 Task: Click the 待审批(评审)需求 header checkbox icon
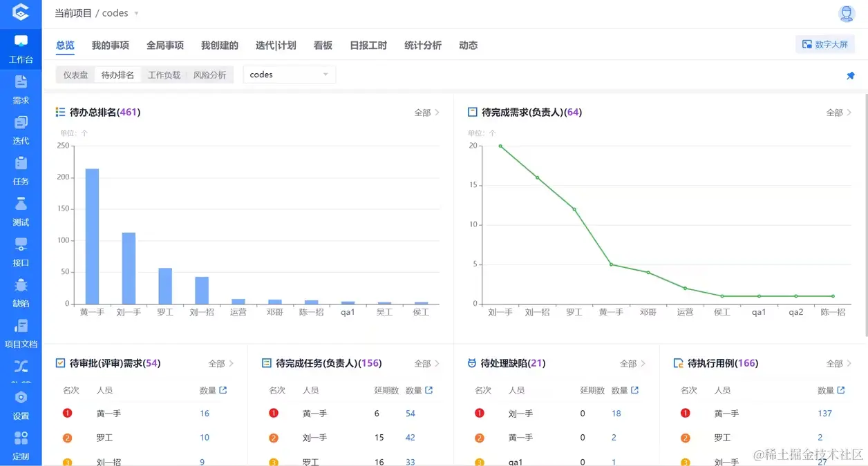[60, 363]
